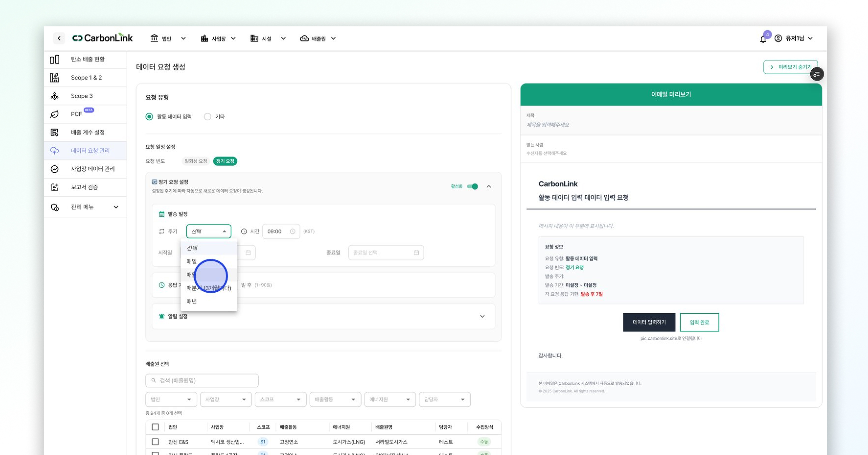This screenshot has width=868, height=455.
Task: Click the 검색 (배출원명) search field
Action: coord(202,380)
